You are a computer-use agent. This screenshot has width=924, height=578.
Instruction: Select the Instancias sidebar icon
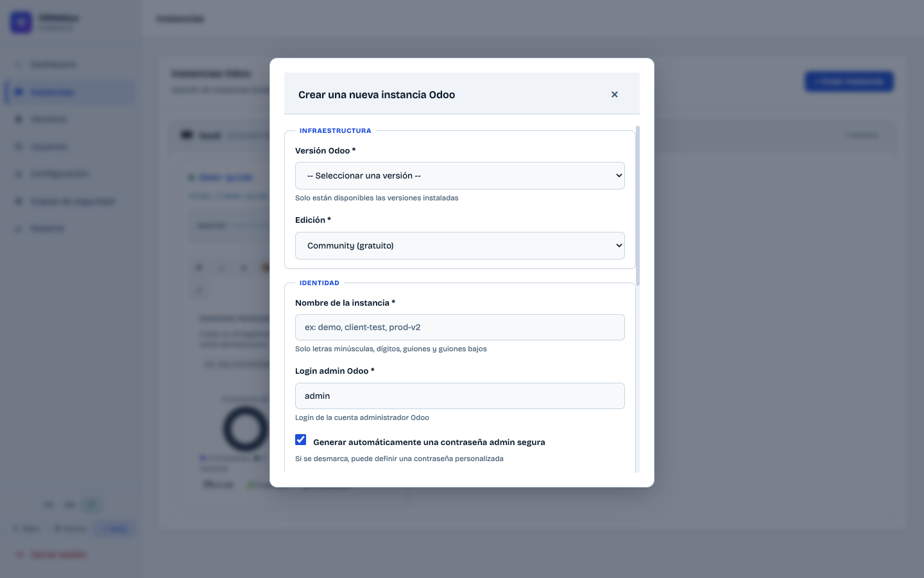click(x=19, y=92)
